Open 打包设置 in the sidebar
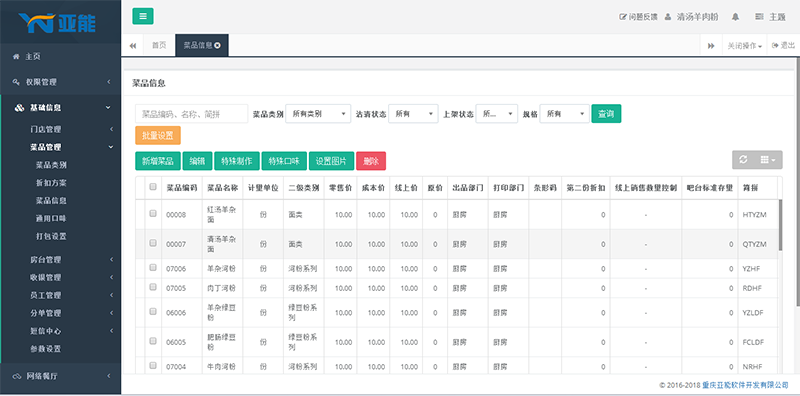 [51, 236]
